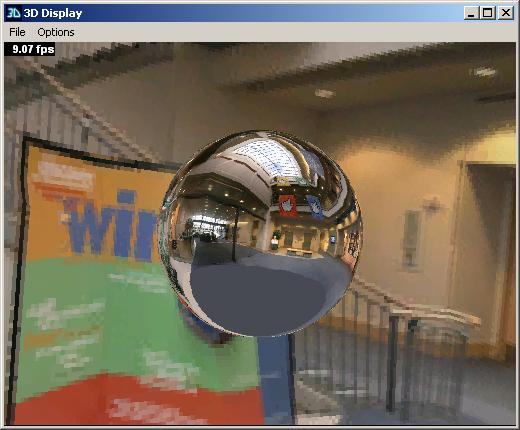Click the recessed ceiling light above the sphere

point(324,93)
